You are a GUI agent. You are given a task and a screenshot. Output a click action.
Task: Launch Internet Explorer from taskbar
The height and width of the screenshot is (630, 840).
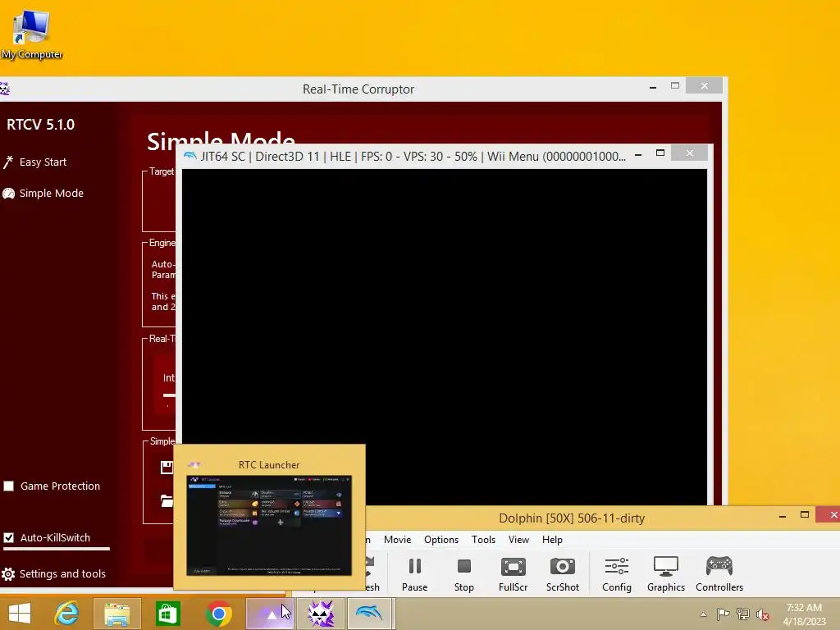pyautogui.click(x=67, y=614)
